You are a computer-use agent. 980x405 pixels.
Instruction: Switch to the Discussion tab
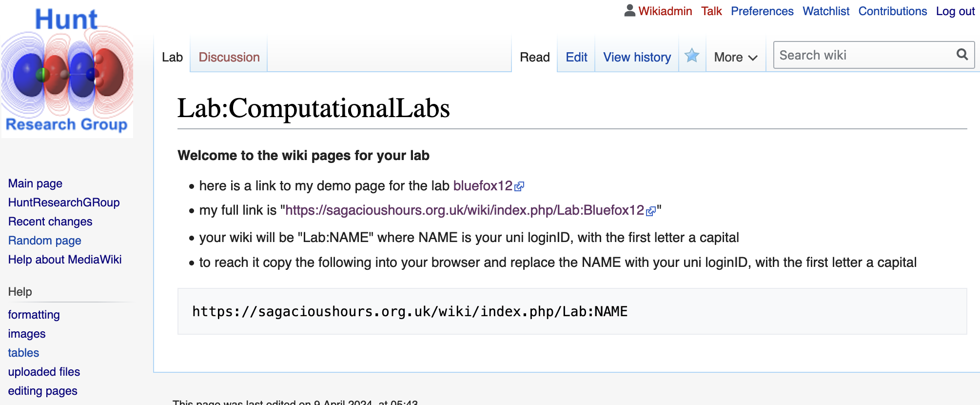pos(229,57)
